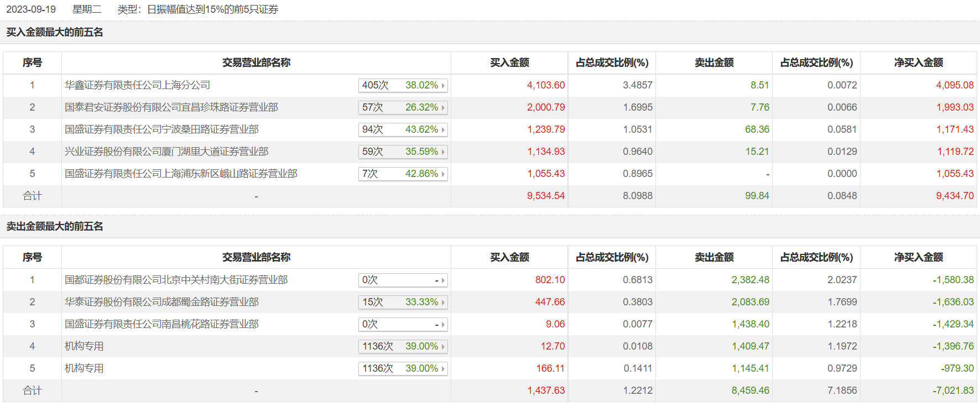This screenshot has width=980, height=406.
Task: Click arrow icon beside 59次 35.59%
Action: tap(443, 152)
